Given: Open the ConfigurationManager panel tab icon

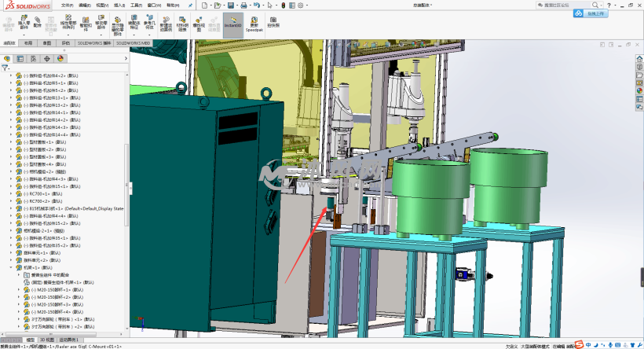Looking at the screenshot, I should tap(33, 58).
